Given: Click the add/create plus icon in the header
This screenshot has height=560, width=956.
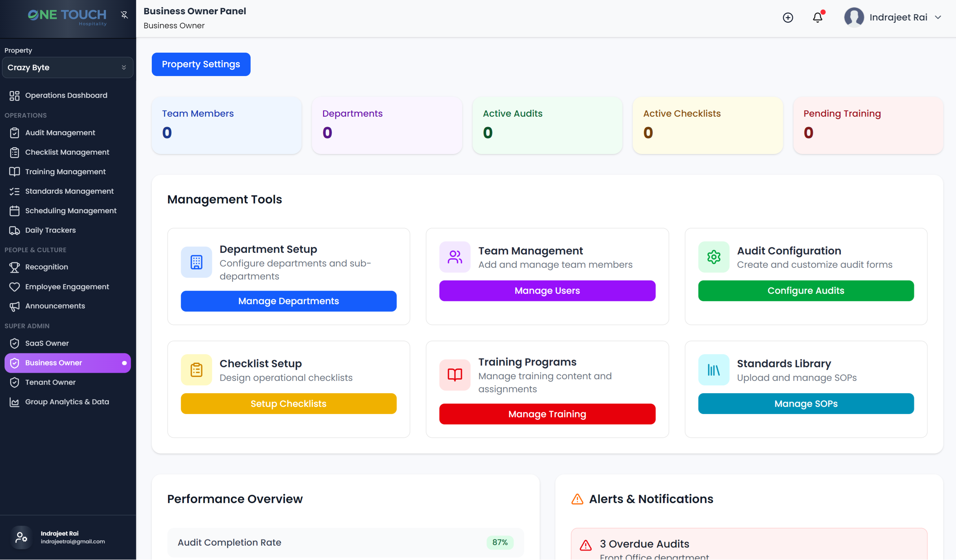Looking at the screenshot, I should point(788,18).
